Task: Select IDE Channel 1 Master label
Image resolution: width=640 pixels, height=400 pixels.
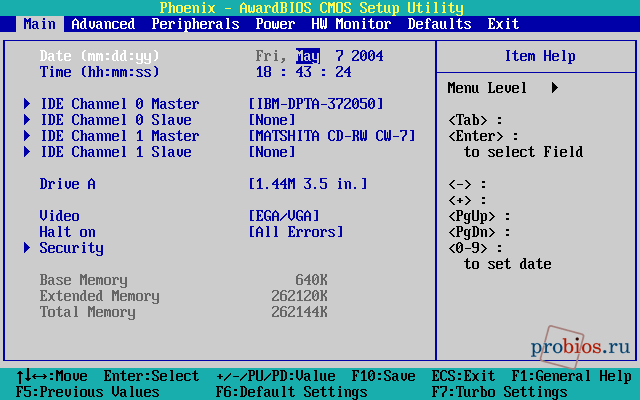Action: pyautogui.click(x=120, y=136)
